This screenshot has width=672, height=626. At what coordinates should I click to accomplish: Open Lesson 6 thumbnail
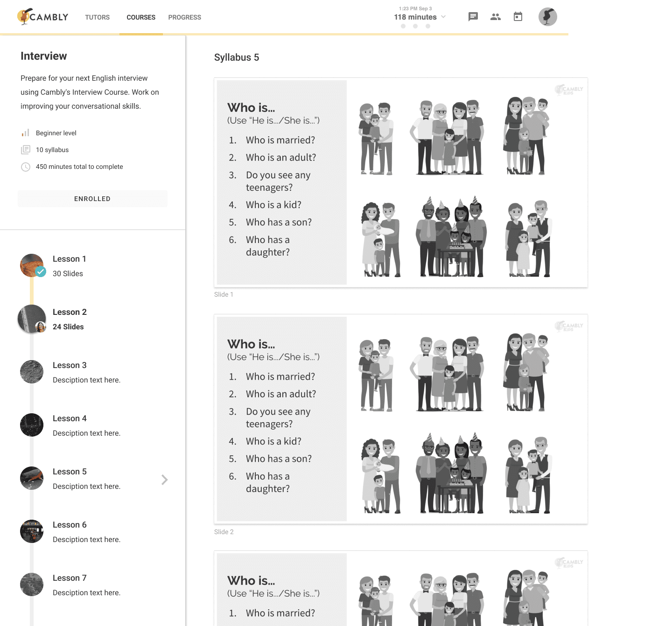[x=32, y=531]
